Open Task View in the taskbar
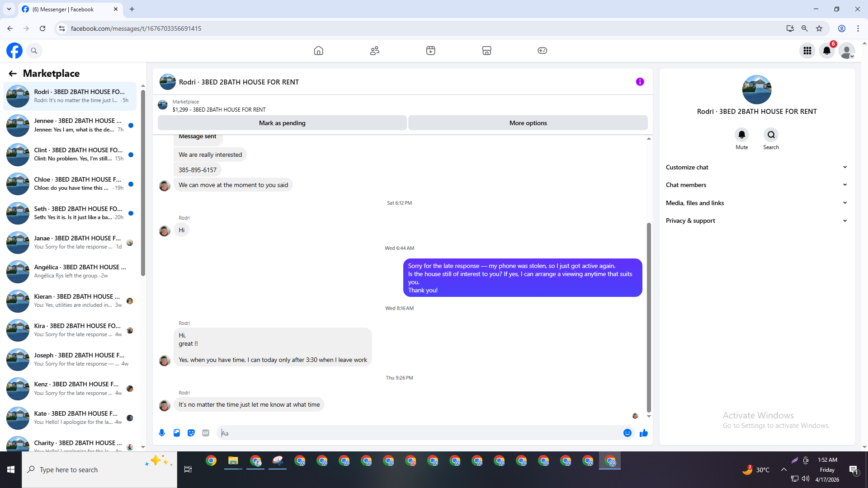The width and height of the screenshot is (868, 488). [188, 469]
